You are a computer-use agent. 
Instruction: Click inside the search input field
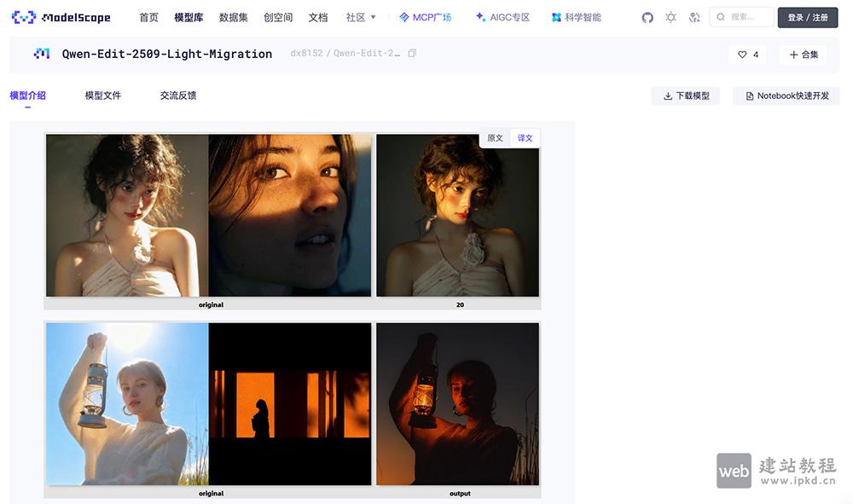click(x=749, y=16)
